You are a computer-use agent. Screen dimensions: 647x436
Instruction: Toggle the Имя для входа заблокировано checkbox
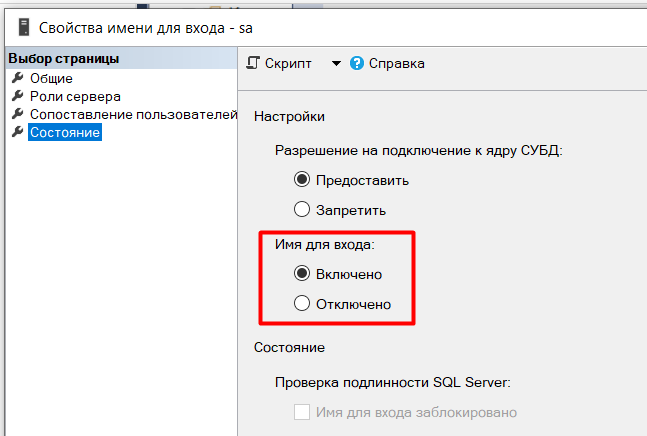point(302,412)
